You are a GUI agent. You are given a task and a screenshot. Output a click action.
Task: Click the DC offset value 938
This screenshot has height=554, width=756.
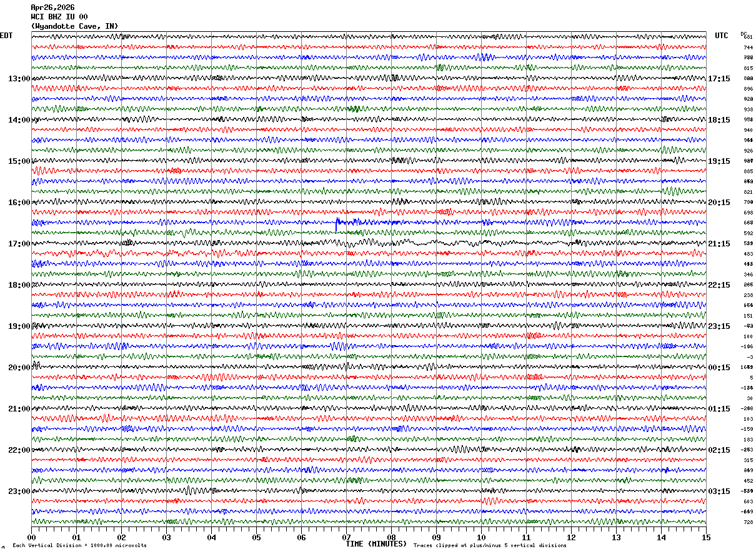[x=748, y=109]
